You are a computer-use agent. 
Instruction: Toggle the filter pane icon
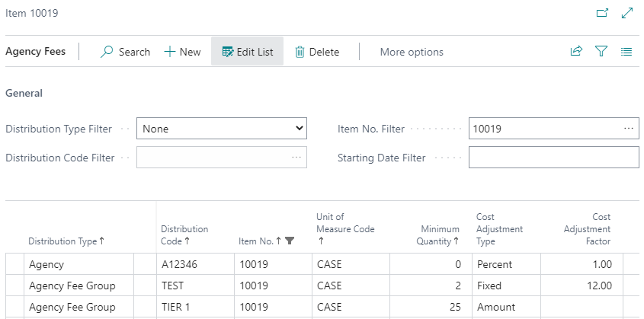[601, 52]
